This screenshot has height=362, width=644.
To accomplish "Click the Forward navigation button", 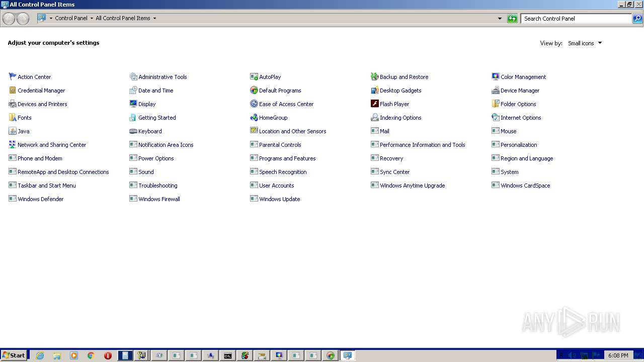I will pyautogui.click(x=23, y=19).
